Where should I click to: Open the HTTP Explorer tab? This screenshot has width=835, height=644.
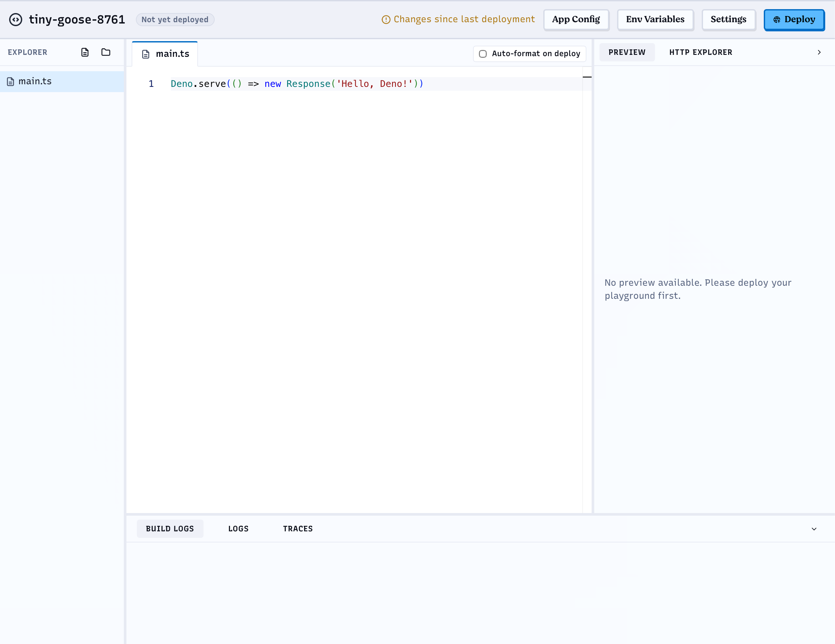pyautogui.click(x=700, y=52)
